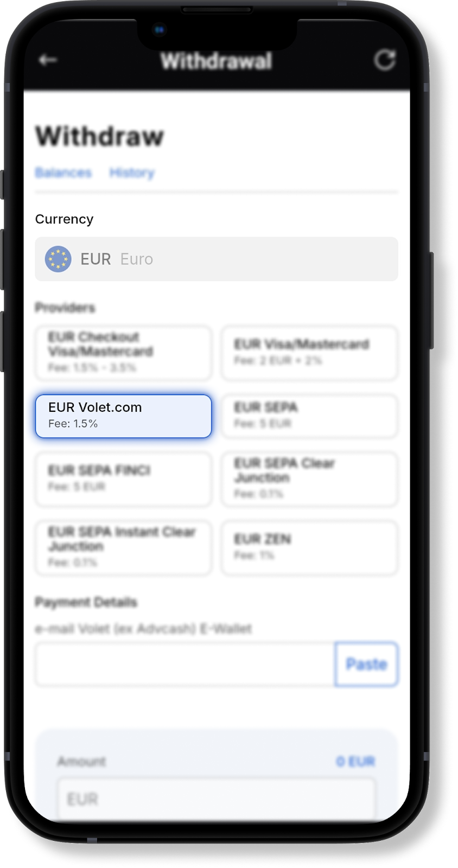This screenshot has width=458, height=868.
Task: Click the Withdraw page heading
Action: click(99, 136)
